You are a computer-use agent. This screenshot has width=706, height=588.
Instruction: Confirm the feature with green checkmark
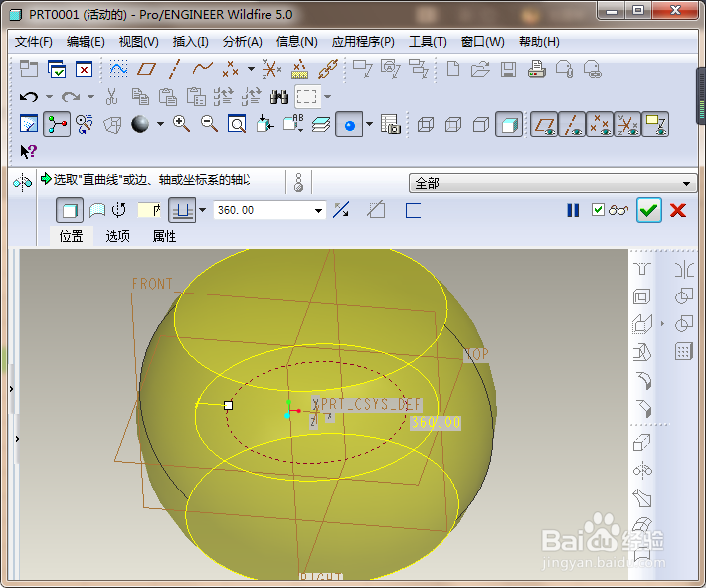click(648, 210)
